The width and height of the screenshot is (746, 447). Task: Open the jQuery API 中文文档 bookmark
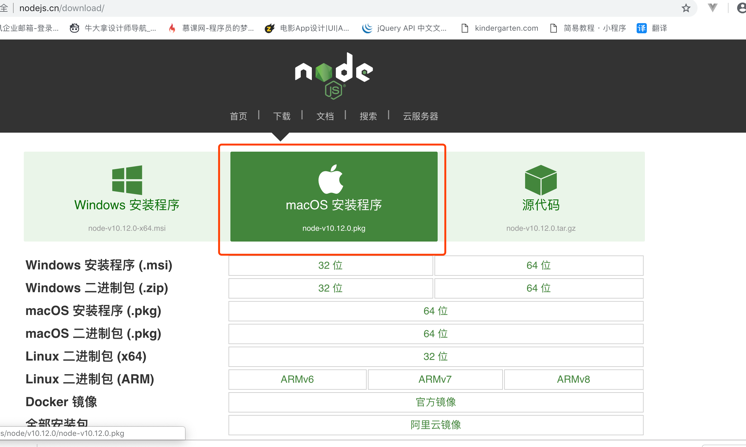404,28
